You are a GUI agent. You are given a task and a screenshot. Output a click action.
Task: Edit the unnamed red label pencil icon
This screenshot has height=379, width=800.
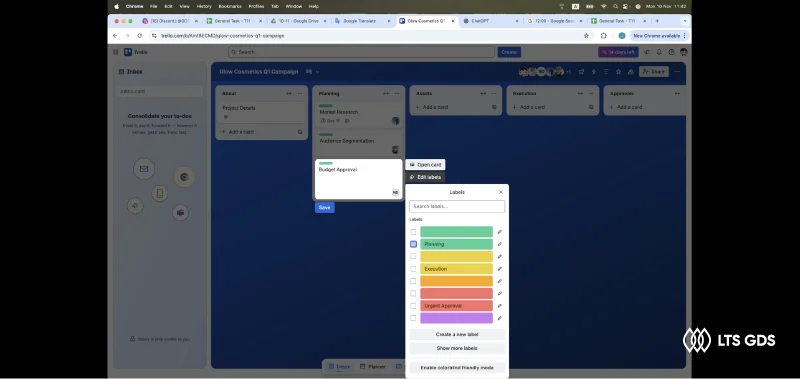point(500,293)
